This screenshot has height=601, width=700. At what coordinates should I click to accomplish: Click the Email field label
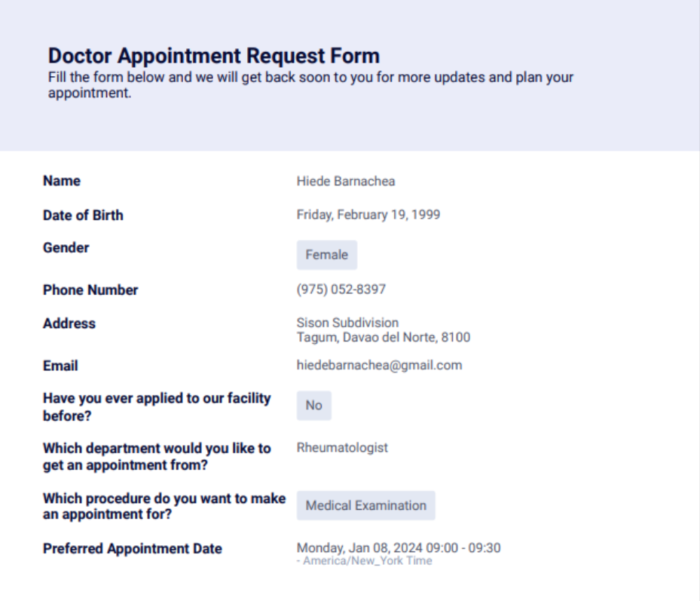click(x=60, y=366)
